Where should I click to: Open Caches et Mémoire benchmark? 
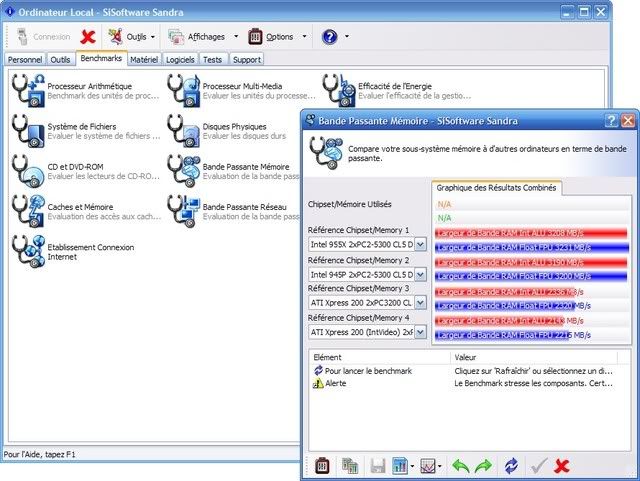[x=87, y=211]
